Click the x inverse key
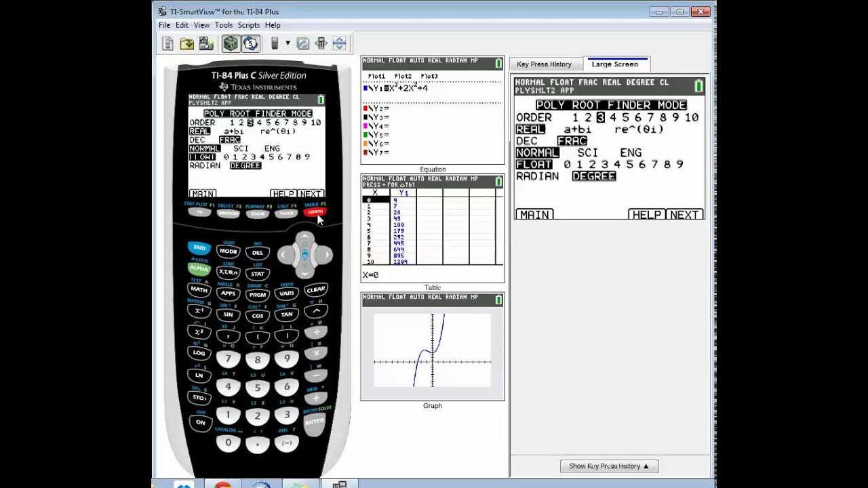Screen dimensions: 868x488 pos(199,310)
